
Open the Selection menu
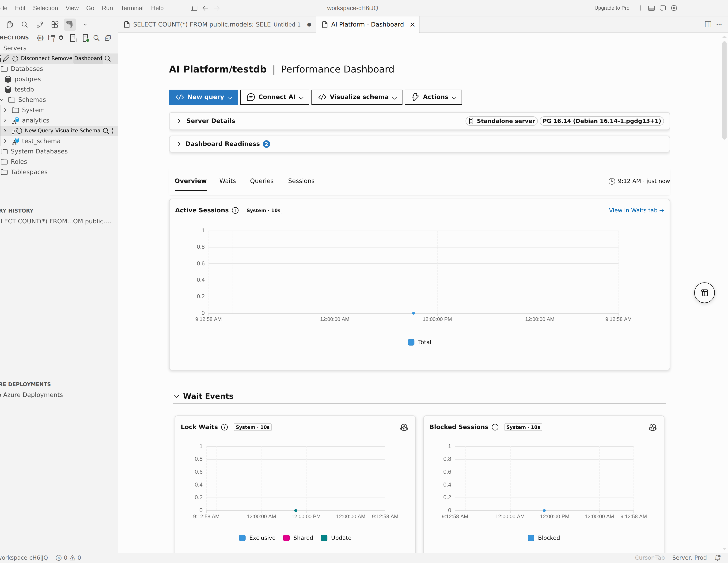pyautogui.click(x=45, y=8)
